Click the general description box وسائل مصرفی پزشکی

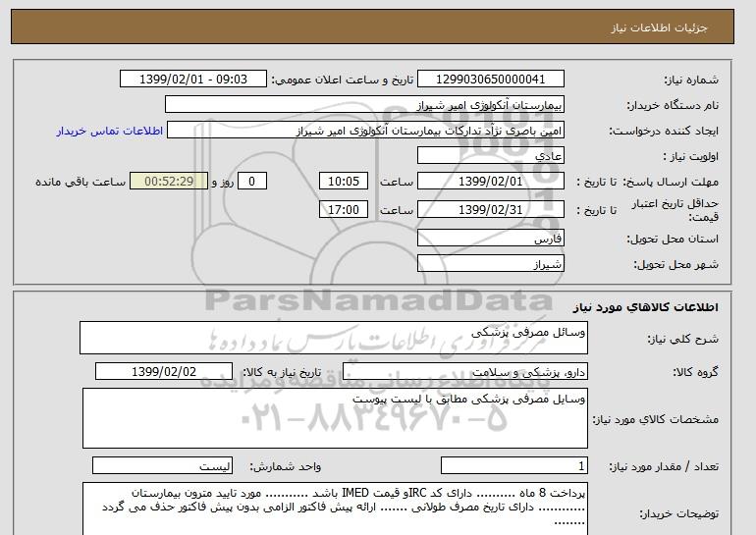point(334,338)
